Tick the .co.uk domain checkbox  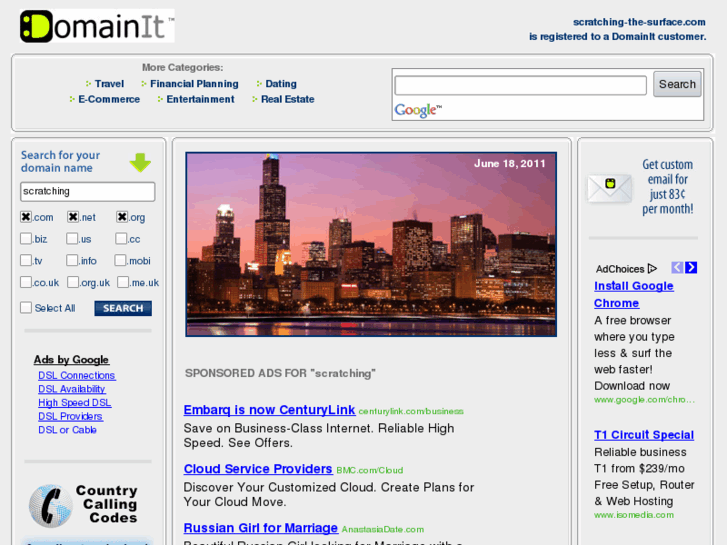(26, 283)
